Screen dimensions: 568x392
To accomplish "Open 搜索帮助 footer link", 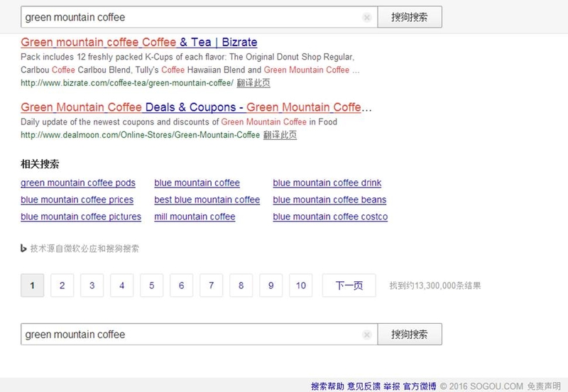I will pos(327,386).
